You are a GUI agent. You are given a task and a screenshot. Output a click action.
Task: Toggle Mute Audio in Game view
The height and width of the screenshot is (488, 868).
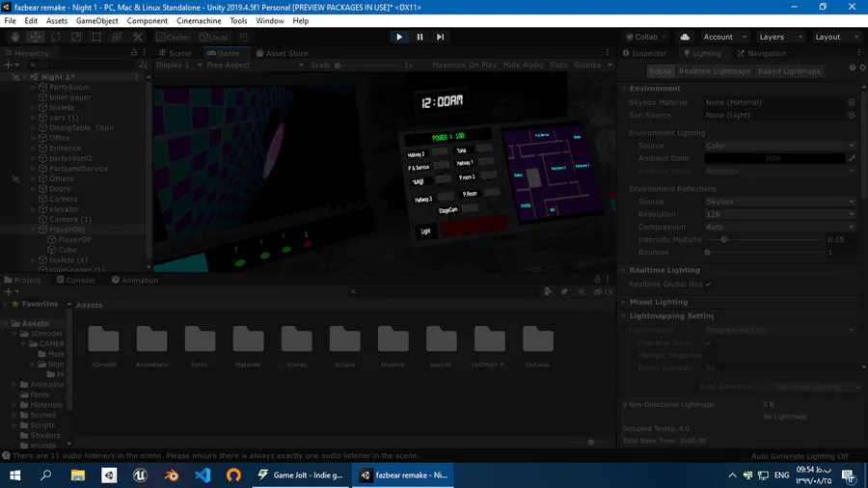click(x=523, y=65)
